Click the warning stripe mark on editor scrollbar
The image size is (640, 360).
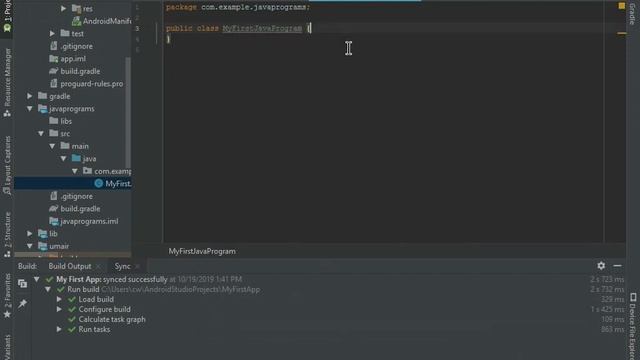pos(622,33)
